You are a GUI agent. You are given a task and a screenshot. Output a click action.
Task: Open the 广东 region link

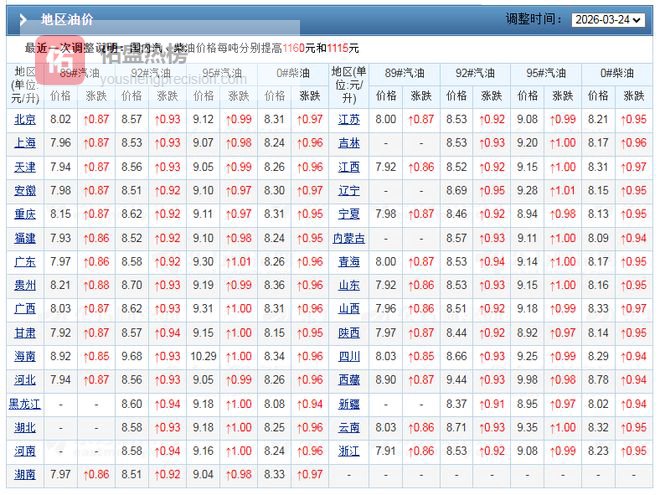25,262
